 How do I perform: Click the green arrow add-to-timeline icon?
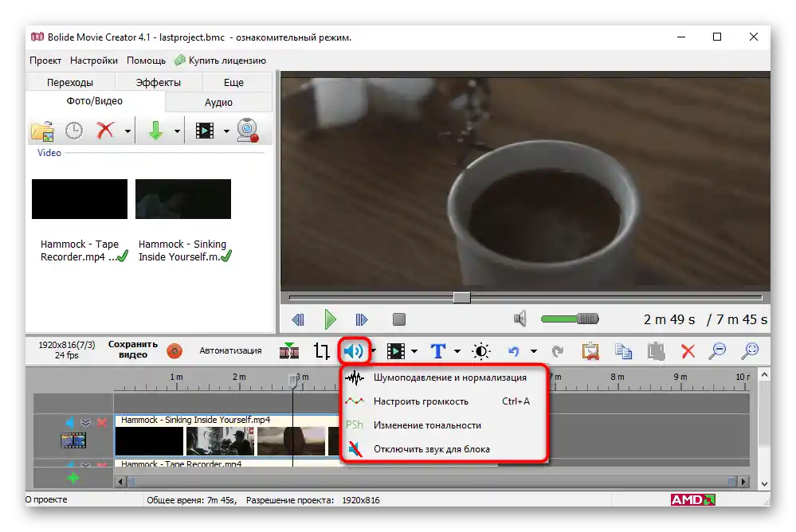point(155,131)
